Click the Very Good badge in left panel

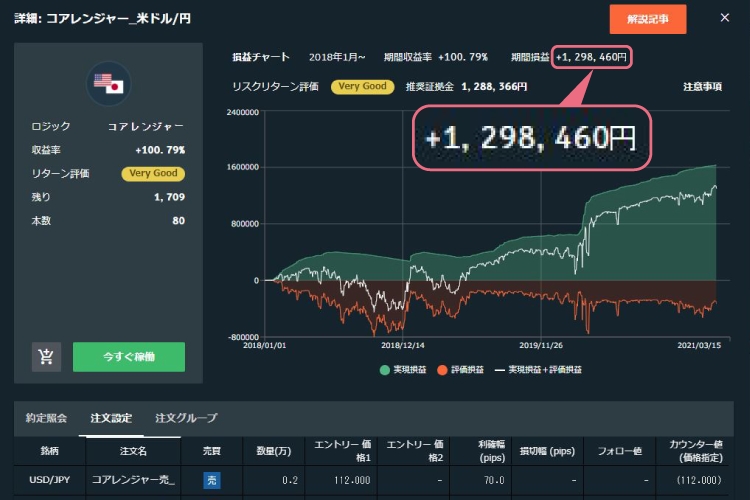tap(153, 173)
